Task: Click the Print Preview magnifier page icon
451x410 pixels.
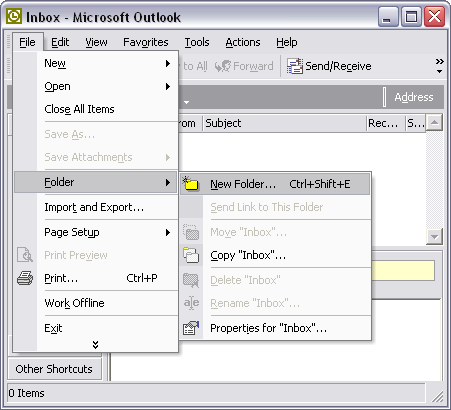Action: click(x=25, y=255)
